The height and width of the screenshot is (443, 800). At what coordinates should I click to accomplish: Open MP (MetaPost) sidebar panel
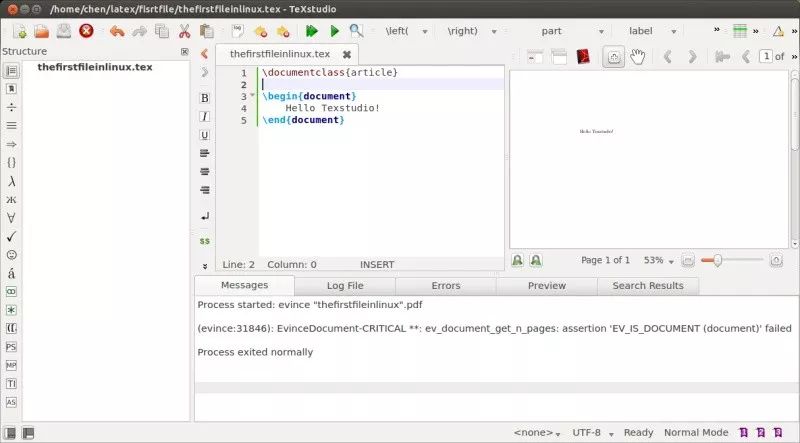tap(11, 365)
